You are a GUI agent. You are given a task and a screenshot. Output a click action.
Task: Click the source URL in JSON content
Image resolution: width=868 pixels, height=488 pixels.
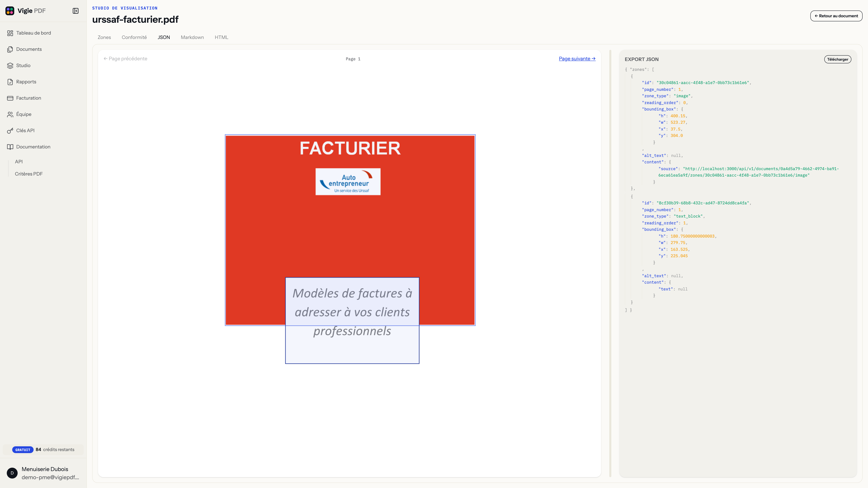pyautogui.click(x=749, y=172)
